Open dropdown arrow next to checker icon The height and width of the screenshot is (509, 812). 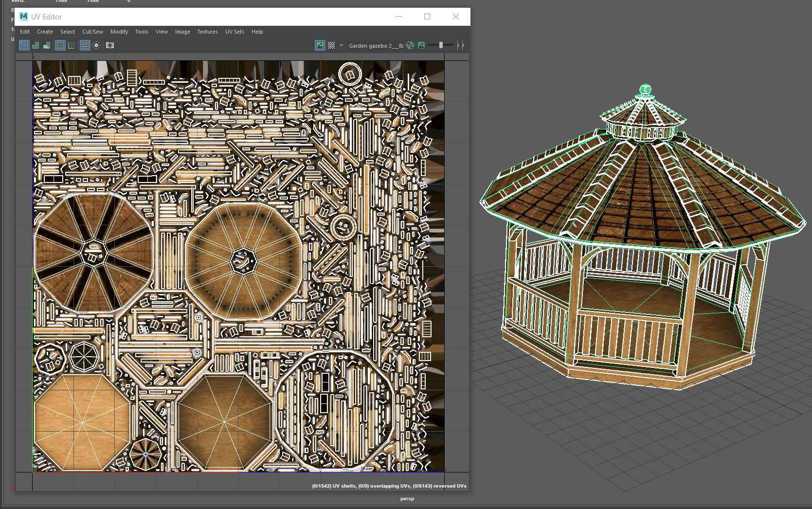point(341,45)
